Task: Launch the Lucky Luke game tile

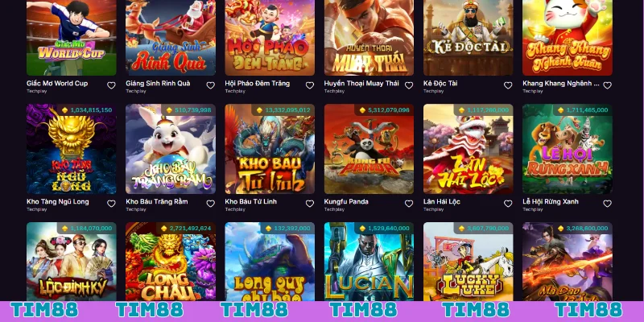Action: (469, 262)
